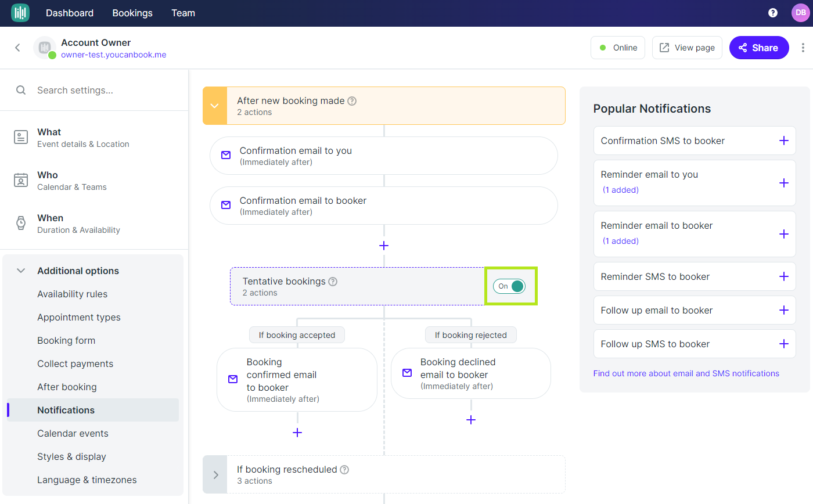Click the Share button
Viewport: 813px width, 504px height.
(759, 48)
